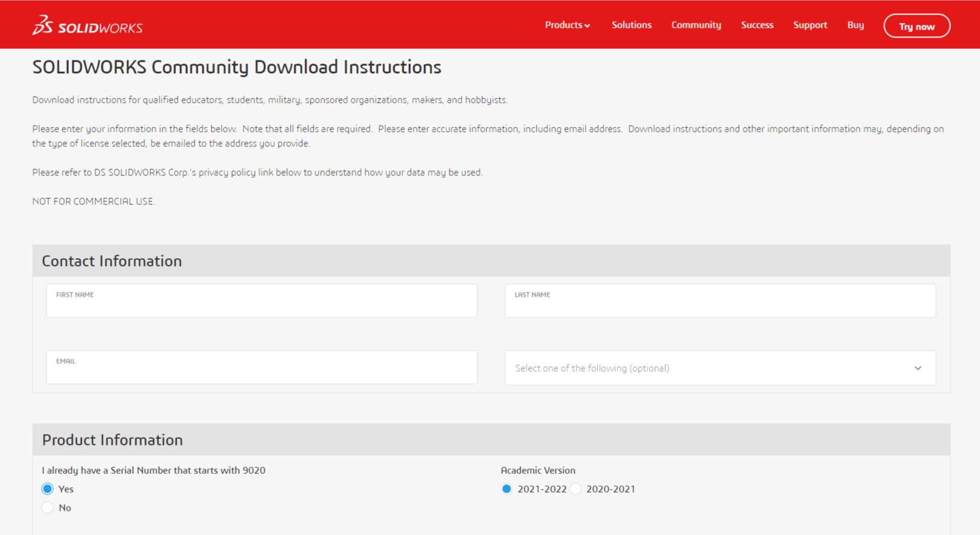Image resolution: width=980 pixels, height=535 pixels.
Task: Select No for existing serial number
Action: coord(48,507)
